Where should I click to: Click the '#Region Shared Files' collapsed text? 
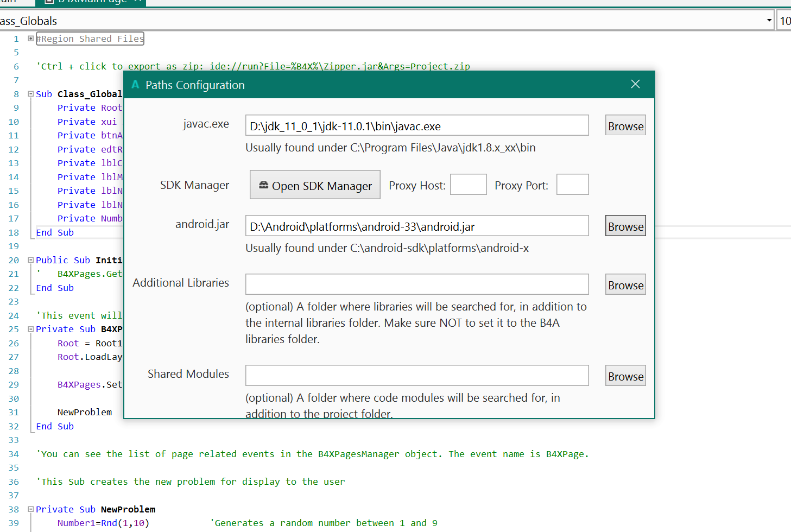pyautogui.click(x=90, y=39)
